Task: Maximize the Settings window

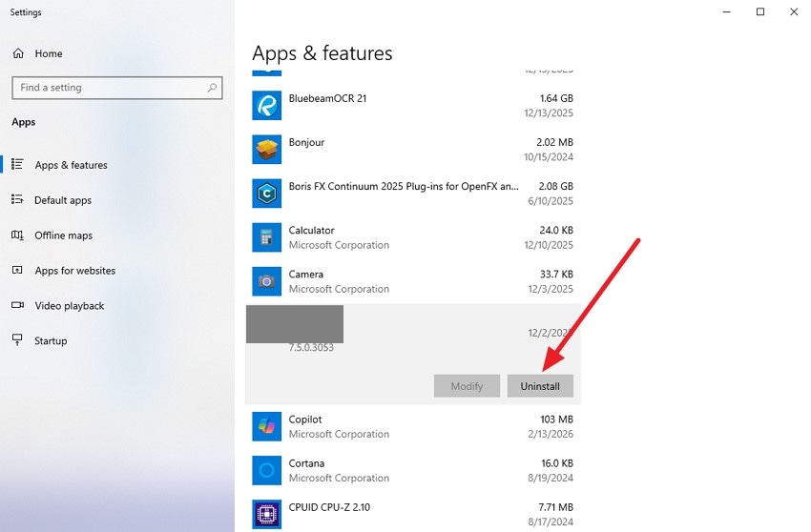Action: (x=760, y=11)
